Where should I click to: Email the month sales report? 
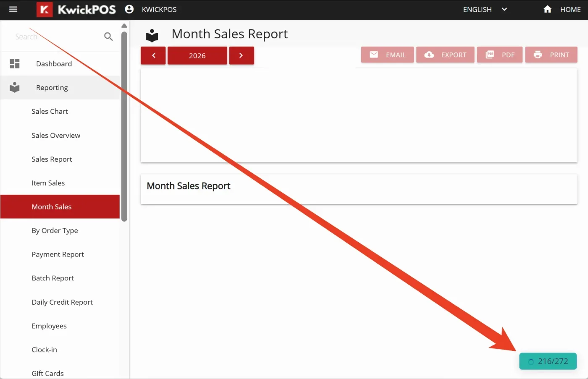[x=388, y=55]
